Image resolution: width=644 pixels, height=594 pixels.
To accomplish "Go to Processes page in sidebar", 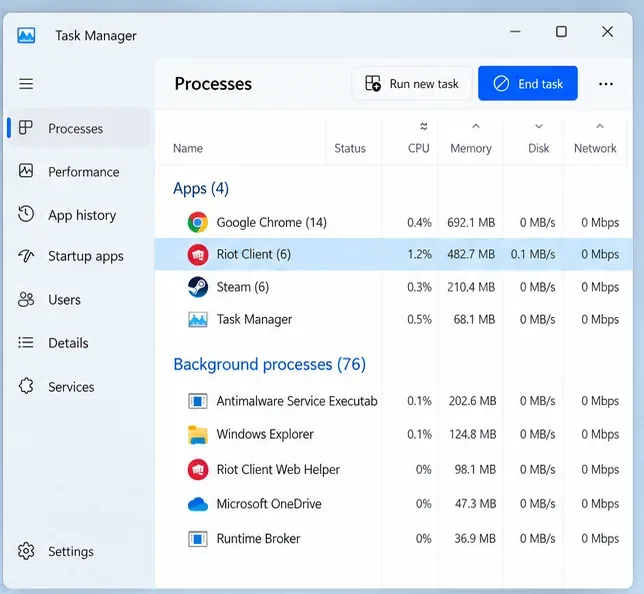I will pos(79,128).
